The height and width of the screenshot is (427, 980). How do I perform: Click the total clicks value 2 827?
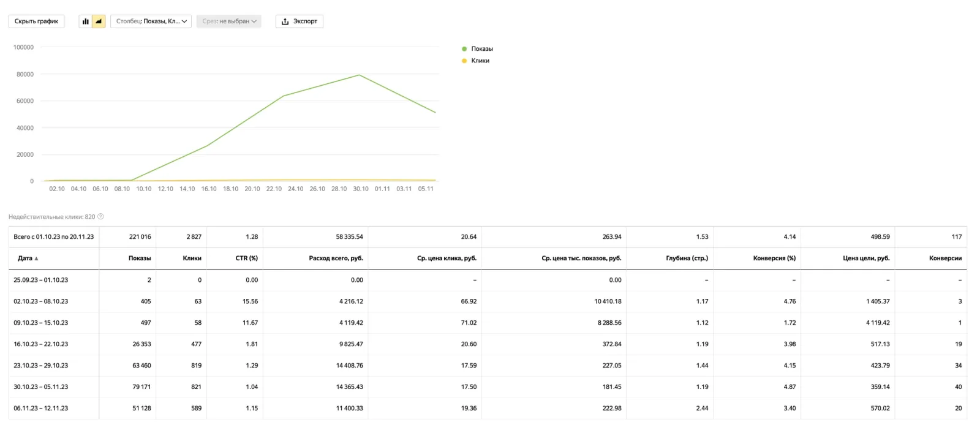click(194, 237)
